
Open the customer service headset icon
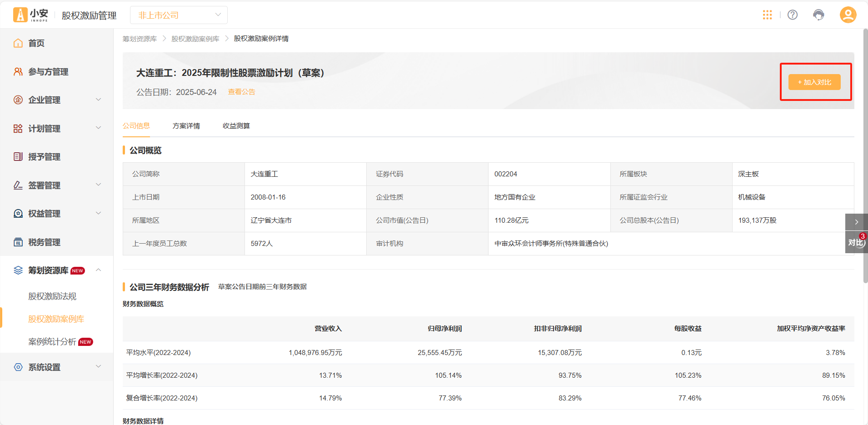[818, 15]
